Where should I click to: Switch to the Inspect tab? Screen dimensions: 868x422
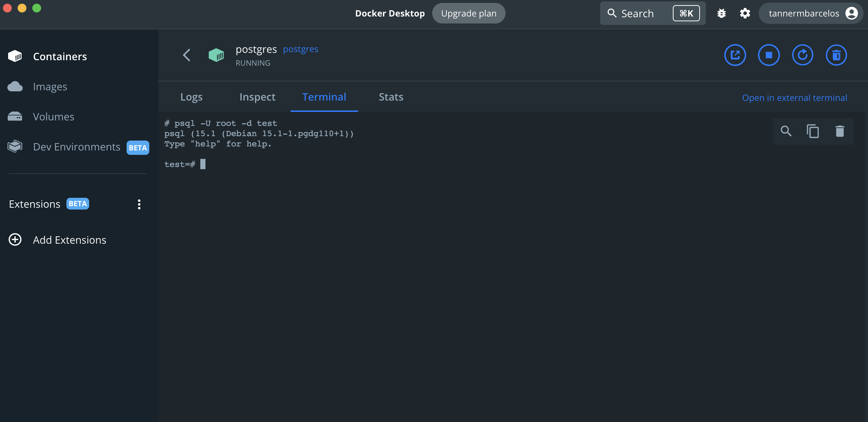(x=257, y=97)
